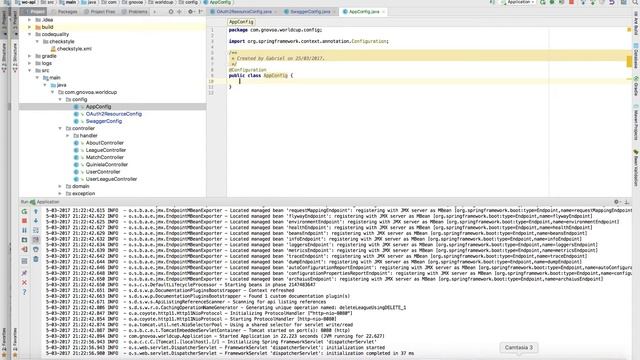Place cursor on public class AppConfig line
640x360 pixels.
pos(260,76)
